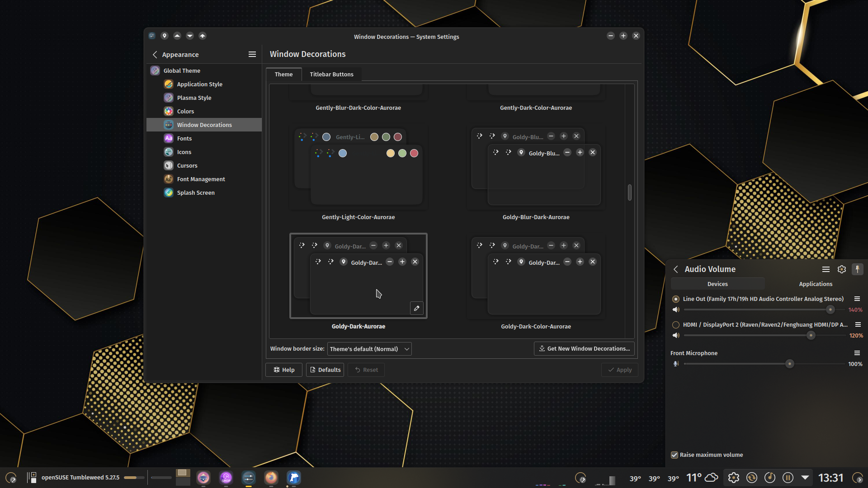The image size is (868, 488).
Task: Select Line Out as default output device
Action: [676, 299]
